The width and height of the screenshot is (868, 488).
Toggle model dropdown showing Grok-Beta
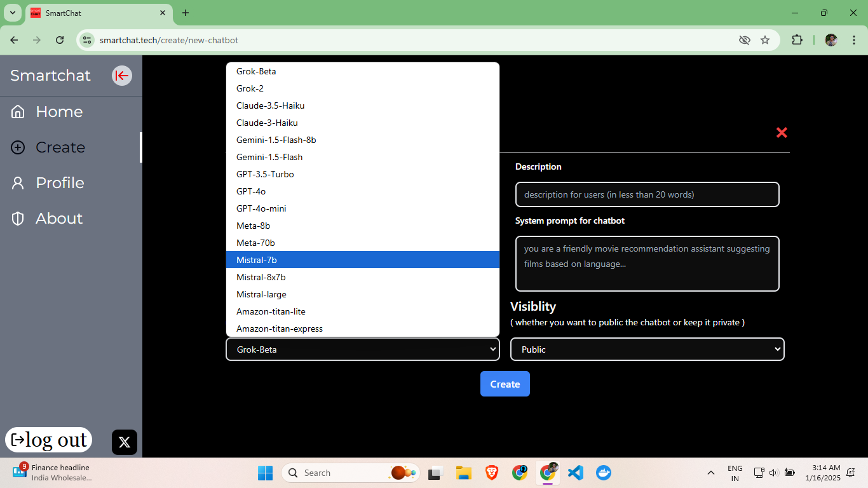363,349
